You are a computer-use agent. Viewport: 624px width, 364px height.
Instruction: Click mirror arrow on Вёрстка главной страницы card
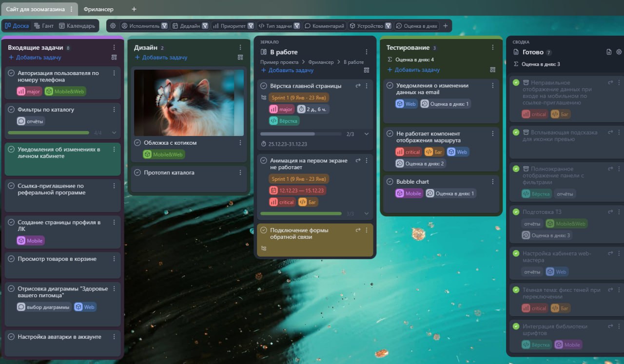click(358, 86)
